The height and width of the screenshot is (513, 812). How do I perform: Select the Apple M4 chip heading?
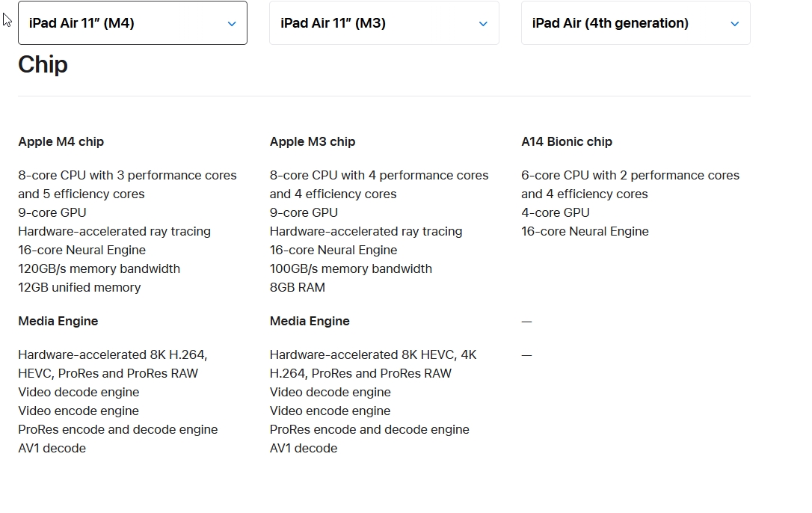[61, 141]
